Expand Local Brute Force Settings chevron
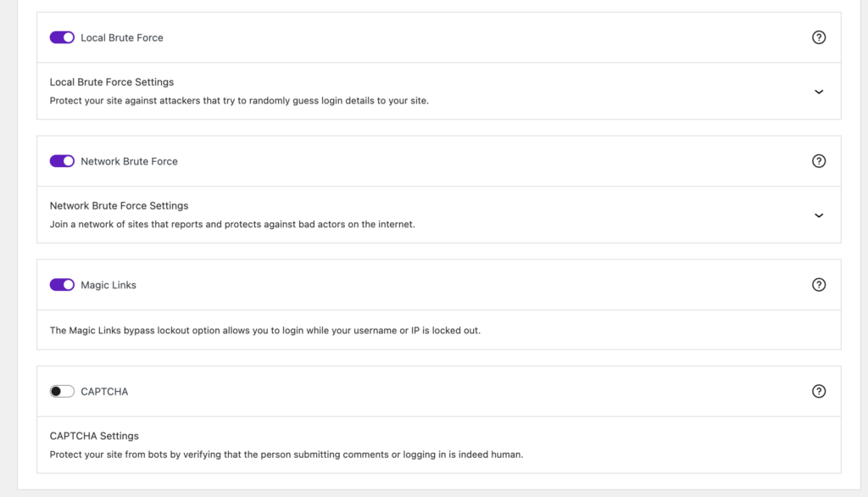 [818, 92]
